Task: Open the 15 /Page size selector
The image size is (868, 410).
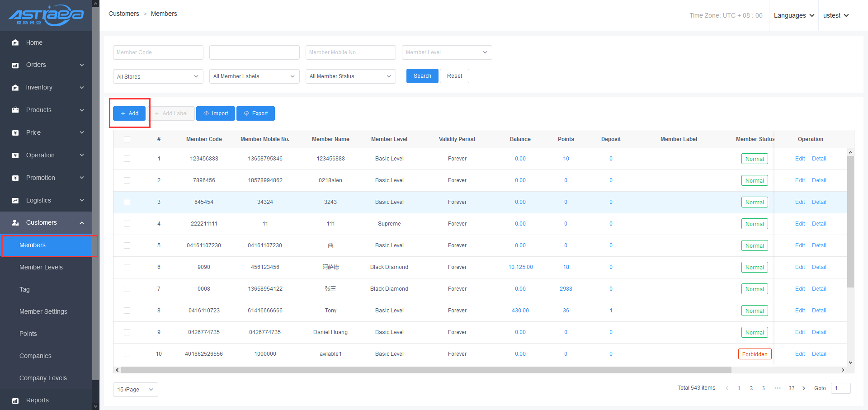Action: coord(135,390)
